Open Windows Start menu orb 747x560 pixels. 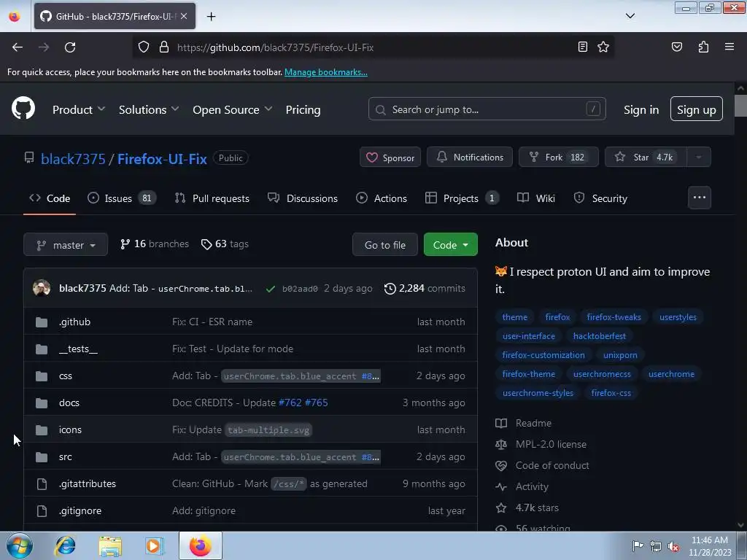click(x=20, y=545)
